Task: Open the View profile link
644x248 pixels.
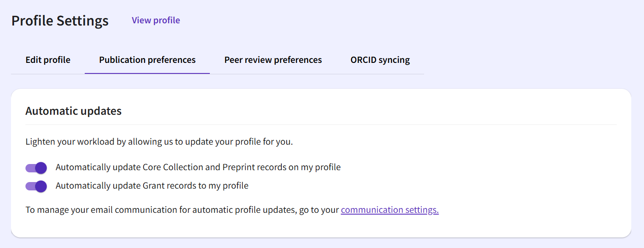Action: 156,20
